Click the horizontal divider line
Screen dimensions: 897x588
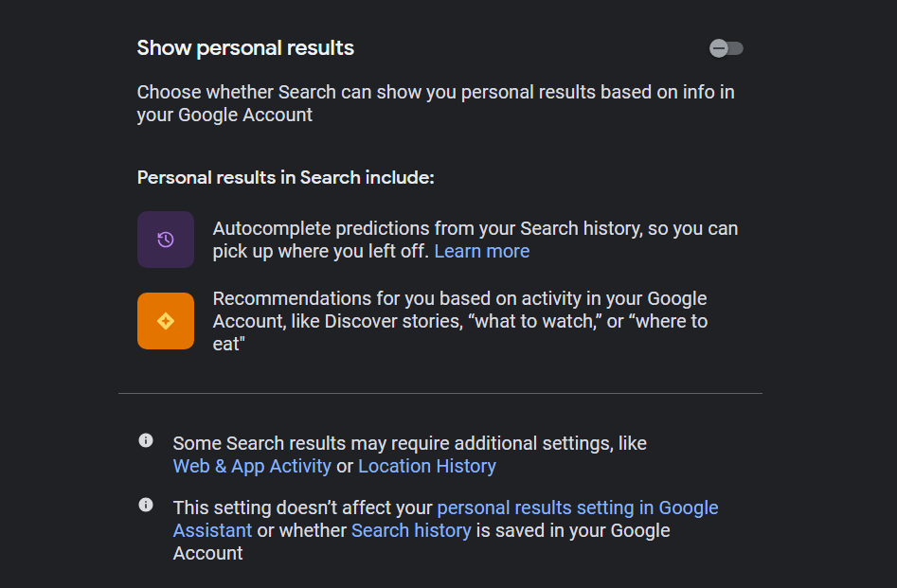coord(440,394)
